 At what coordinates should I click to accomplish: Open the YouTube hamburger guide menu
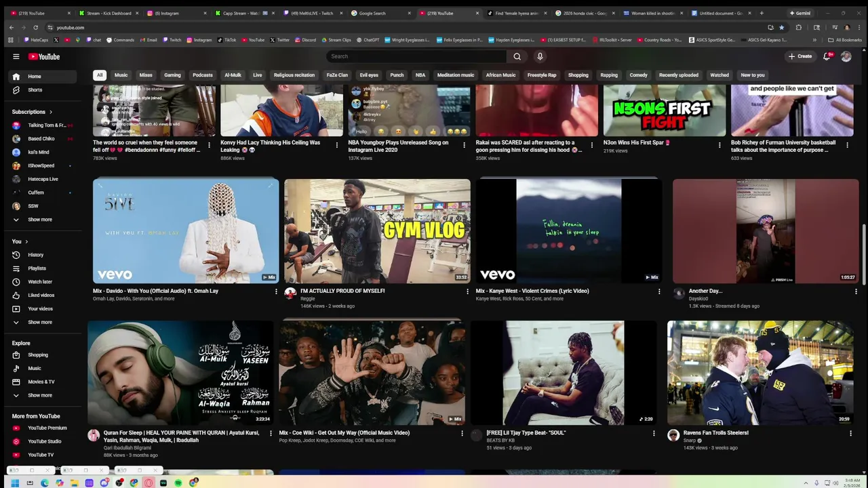[16, 56]
